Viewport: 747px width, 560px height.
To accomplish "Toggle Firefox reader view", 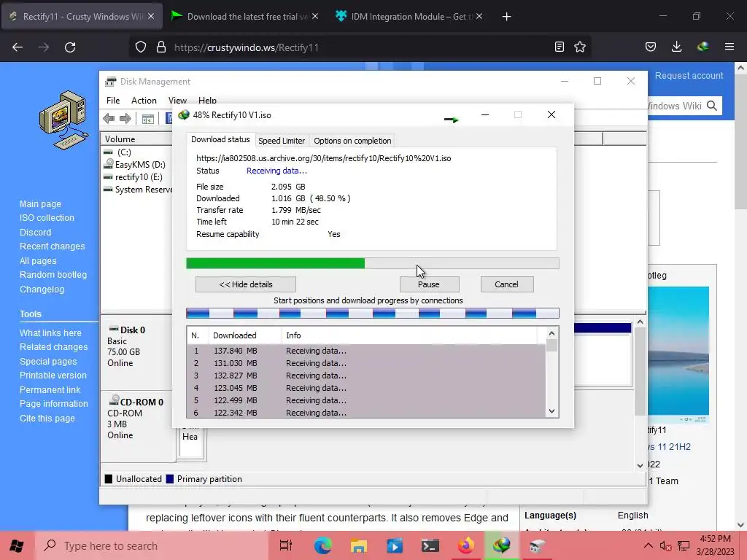I will 560,47.
